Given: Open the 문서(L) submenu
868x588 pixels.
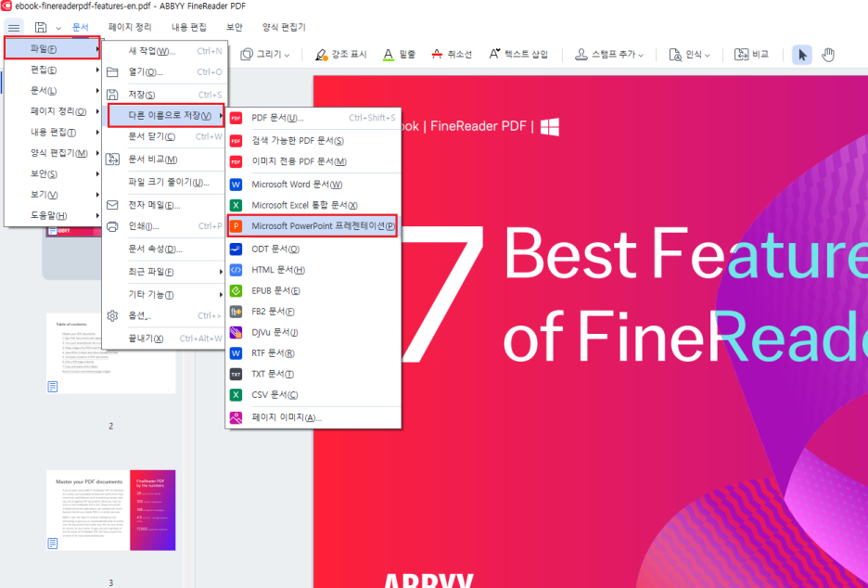Looking at the screenshot, I should 52,90.
